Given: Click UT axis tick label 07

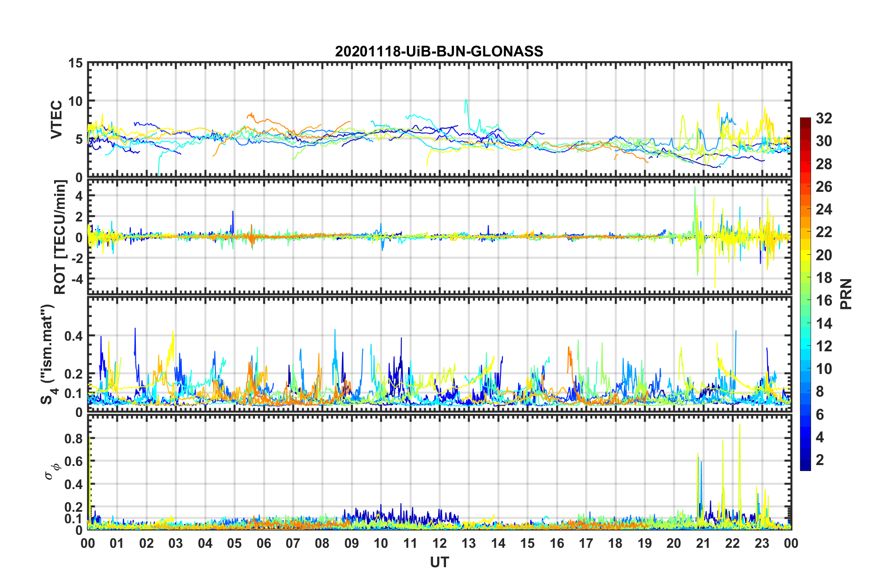Looking at the screenshot, I should [x=293, y=543].
